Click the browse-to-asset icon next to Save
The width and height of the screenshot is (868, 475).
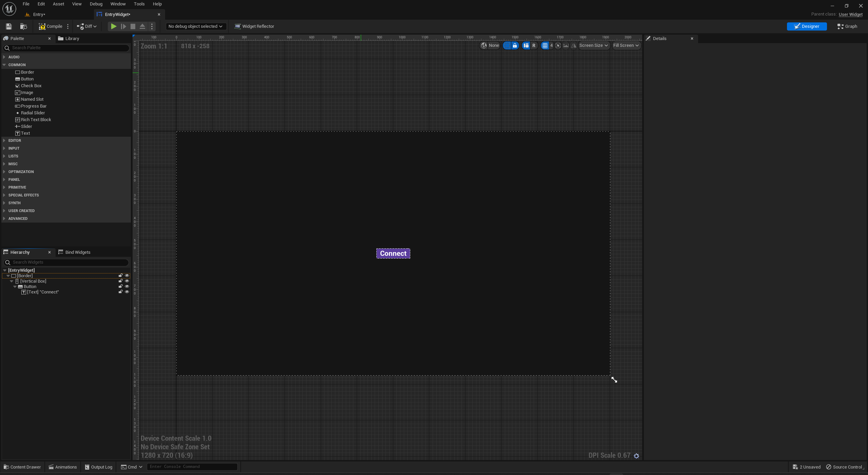tap(23, 26)
